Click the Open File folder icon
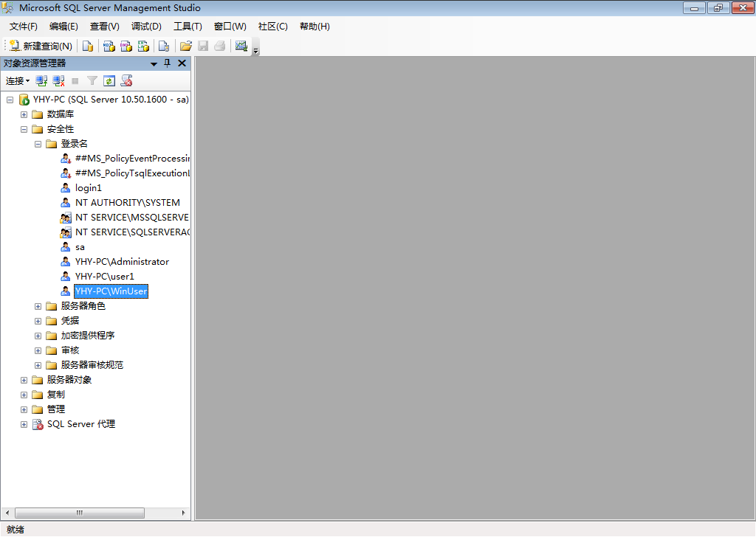 tap(185, 46)
